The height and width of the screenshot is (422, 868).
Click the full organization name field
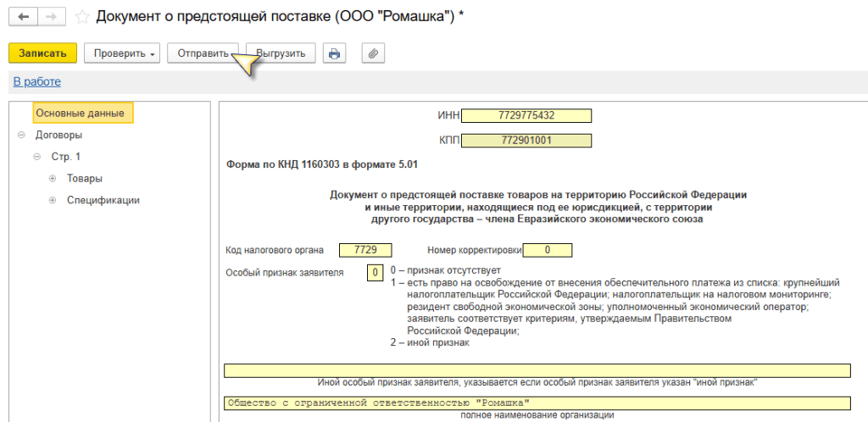coord(537,403)
